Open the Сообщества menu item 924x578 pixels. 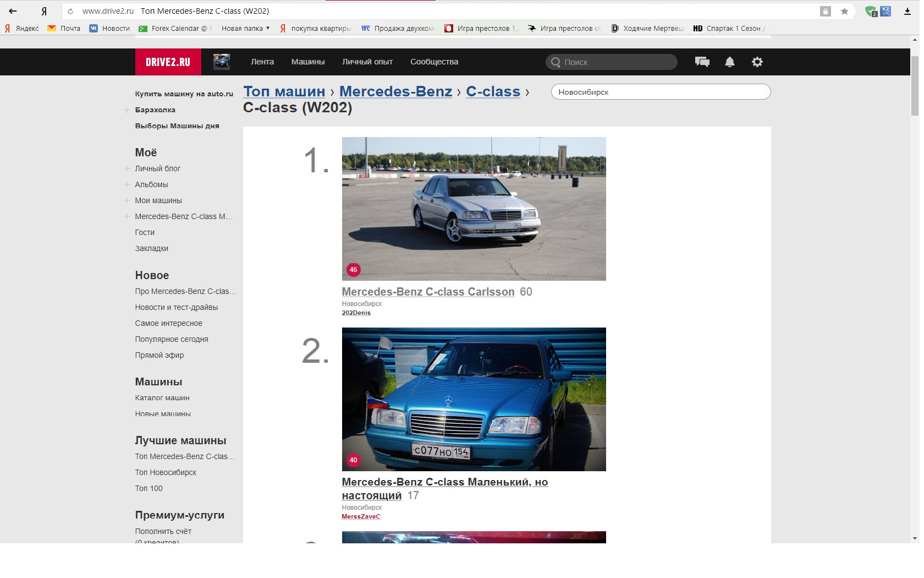[434, 62]
